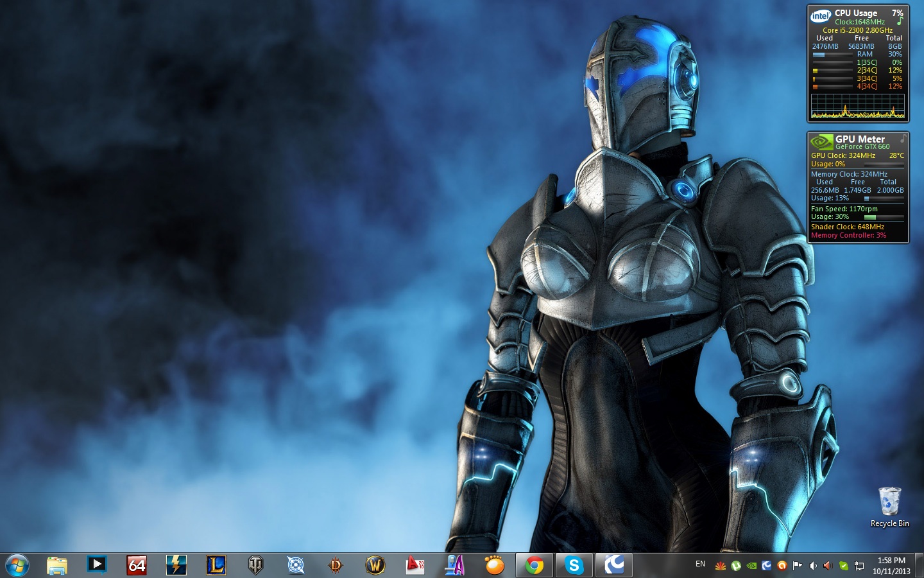Click core '4[34C]' row label
The width and height of the screenshot is (924, 578).
867,86
